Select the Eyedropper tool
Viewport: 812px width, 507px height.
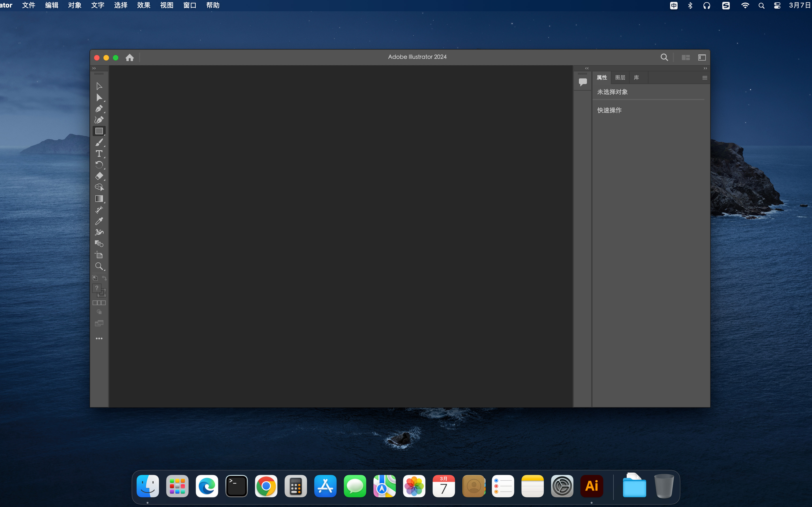point(99,221)
